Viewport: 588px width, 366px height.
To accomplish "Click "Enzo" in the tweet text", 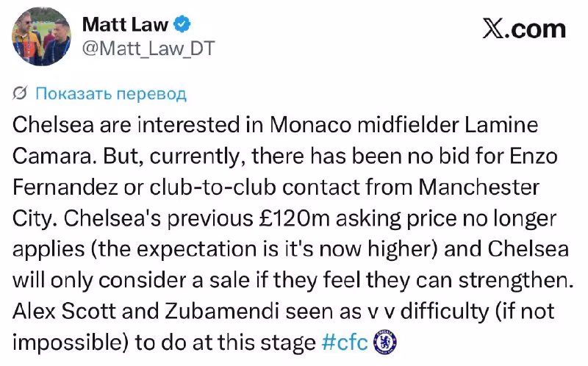I will [534, 156].
